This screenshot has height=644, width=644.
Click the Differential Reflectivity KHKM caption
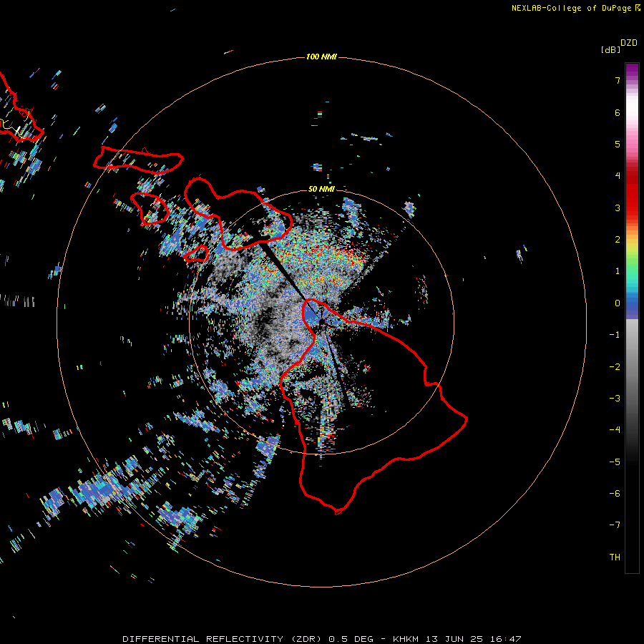322,639
